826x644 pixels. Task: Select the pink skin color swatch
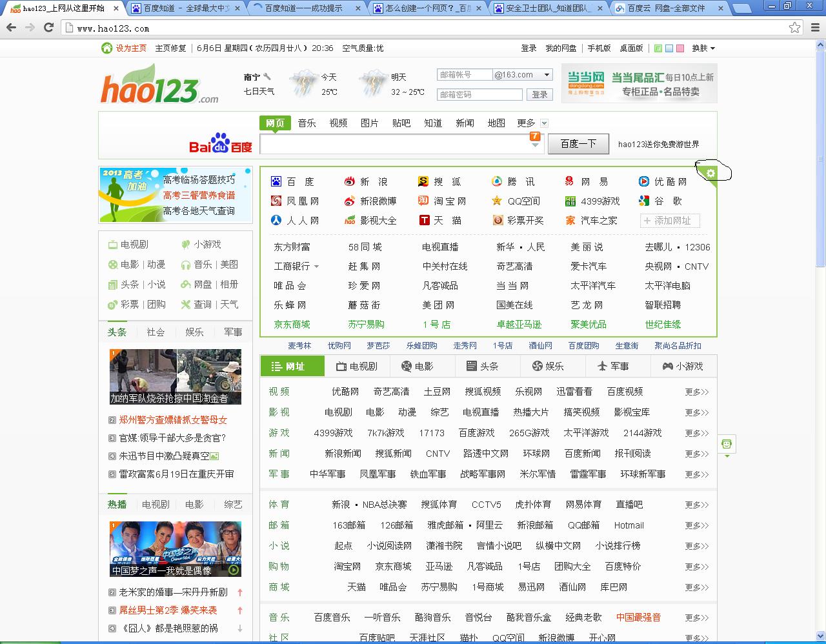(680, 48)
